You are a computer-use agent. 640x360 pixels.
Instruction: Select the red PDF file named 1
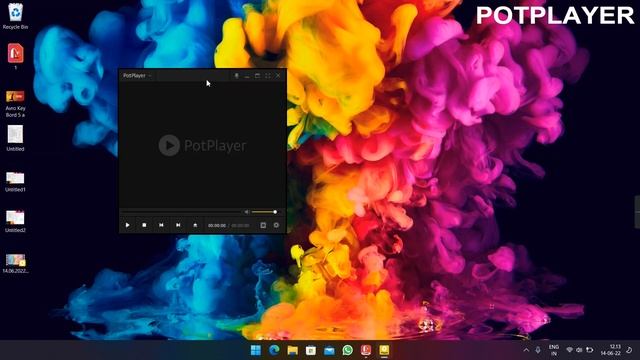click(x=16, y=56)
